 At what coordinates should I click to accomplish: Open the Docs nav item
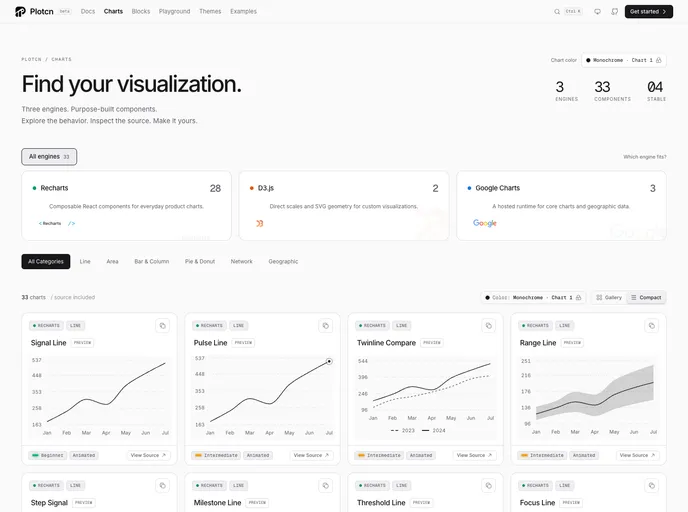88,11
